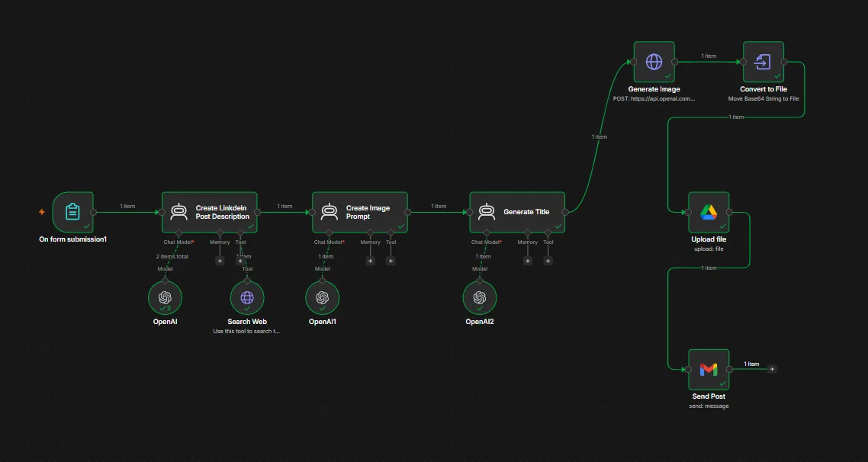Image resolution: width=868 pixels, height=462 pixels.
Task: Select the Generate Image HTTP node
Action: coord(654,62)
